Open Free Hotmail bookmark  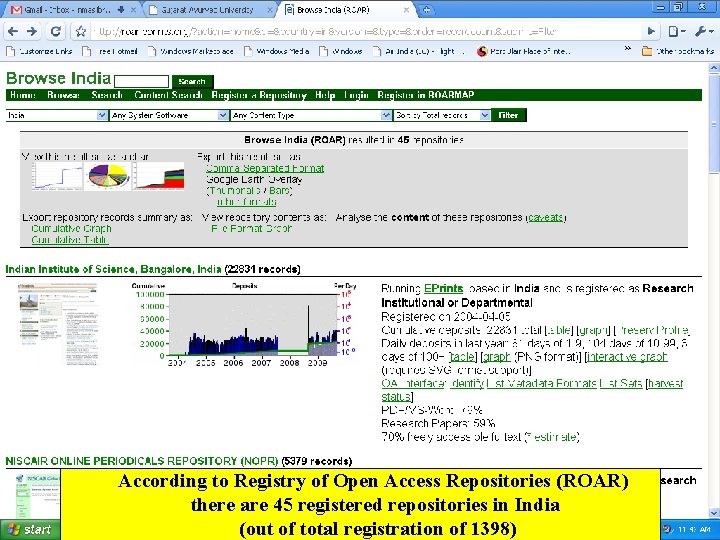click(110, 51)
